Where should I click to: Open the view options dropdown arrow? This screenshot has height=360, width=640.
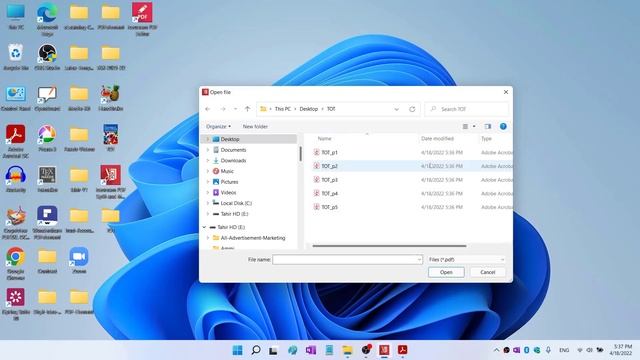474,127
